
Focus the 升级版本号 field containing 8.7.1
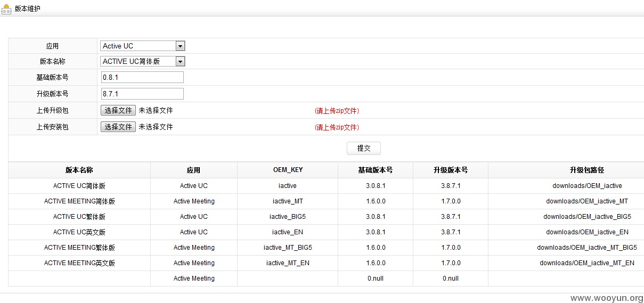[x=142, y=94]
